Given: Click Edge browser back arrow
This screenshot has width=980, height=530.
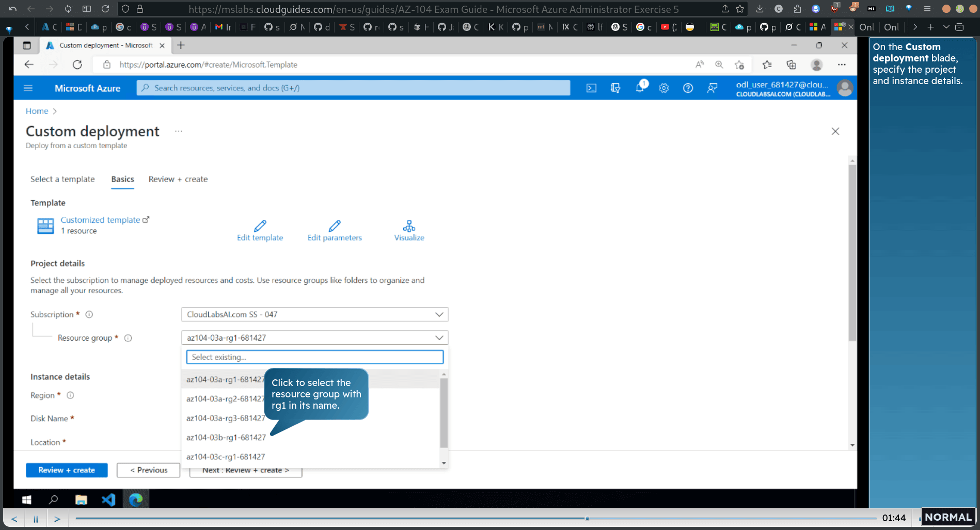Looking at the screenshot, I should pos(29,65).
